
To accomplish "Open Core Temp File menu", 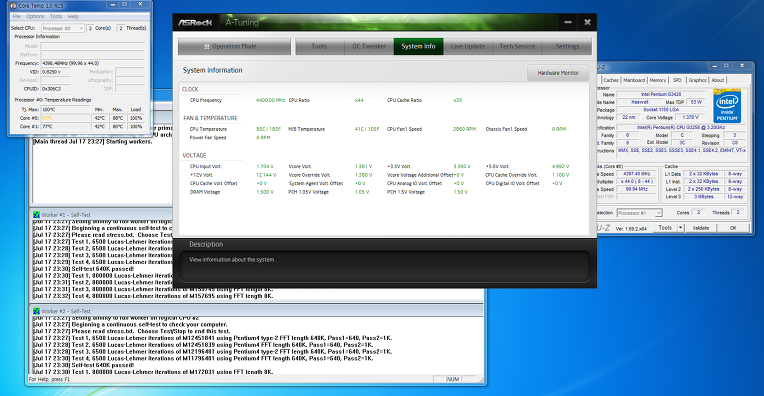I will 17,16.
